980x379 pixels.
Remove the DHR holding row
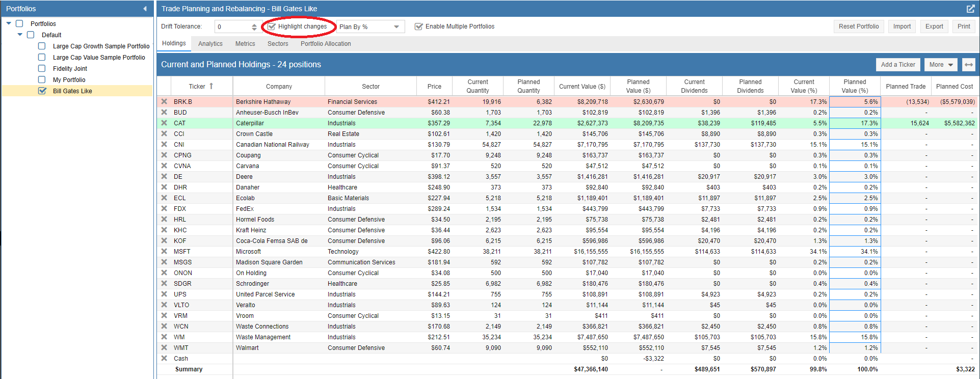(164, 187)
